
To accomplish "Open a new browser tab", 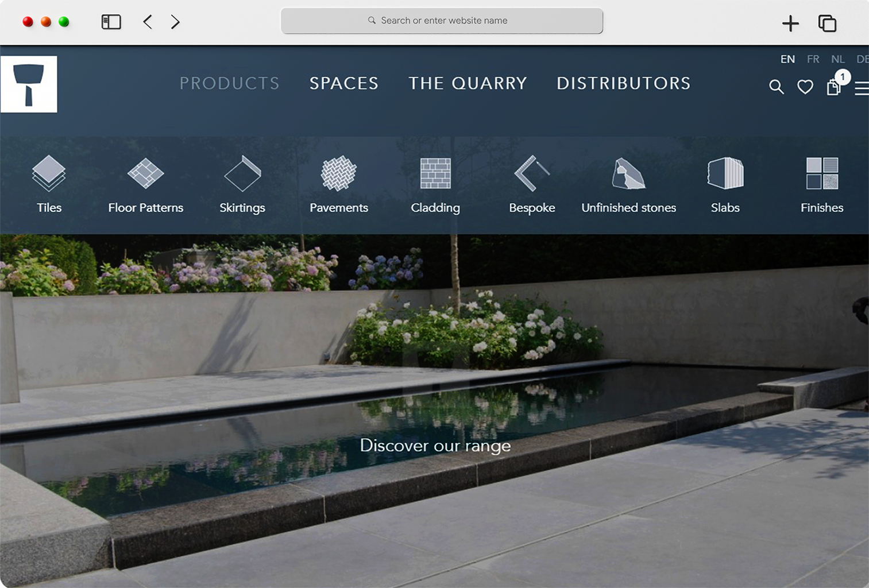I will (790, 23).
